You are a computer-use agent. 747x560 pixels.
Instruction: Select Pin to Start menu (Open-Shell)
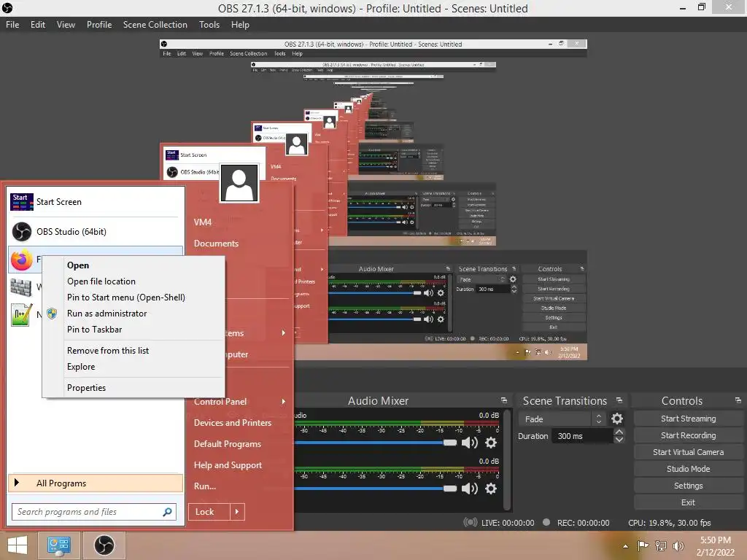coord(133,297)
